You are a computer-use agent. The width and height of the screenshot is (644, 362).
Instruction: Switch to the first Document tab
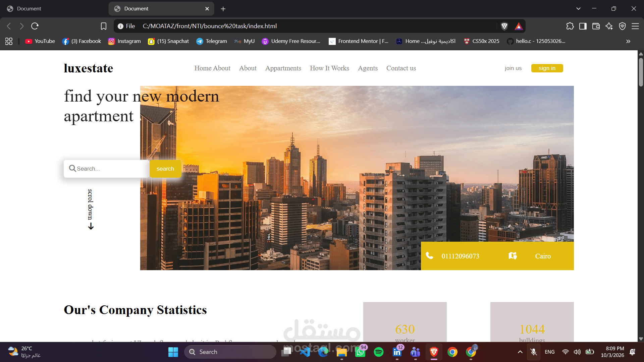click(x=54, y=9)
